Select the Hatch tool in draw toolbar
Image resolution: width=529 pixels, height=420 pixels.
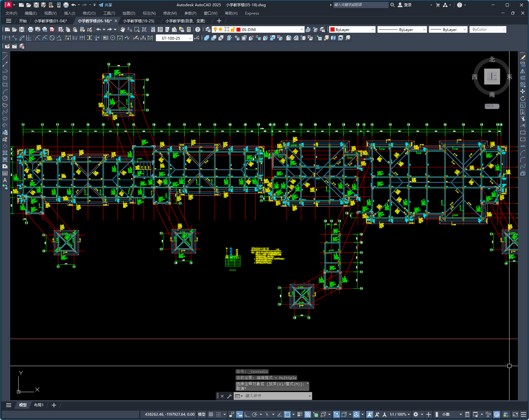click(5, 153)
